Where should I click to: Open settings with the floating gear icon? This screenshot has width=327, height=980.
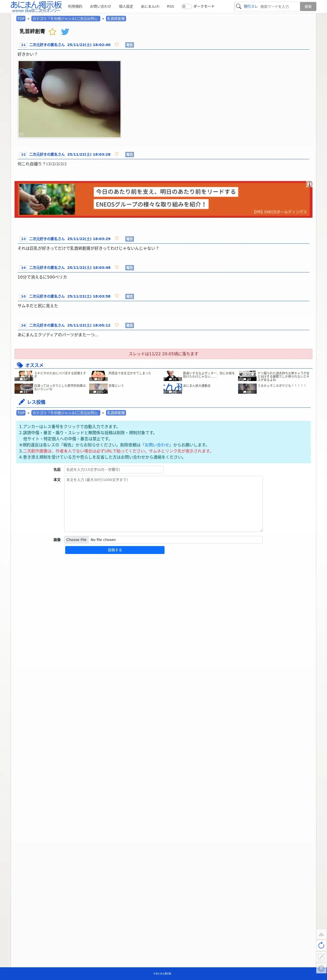[x=321, y=968]
